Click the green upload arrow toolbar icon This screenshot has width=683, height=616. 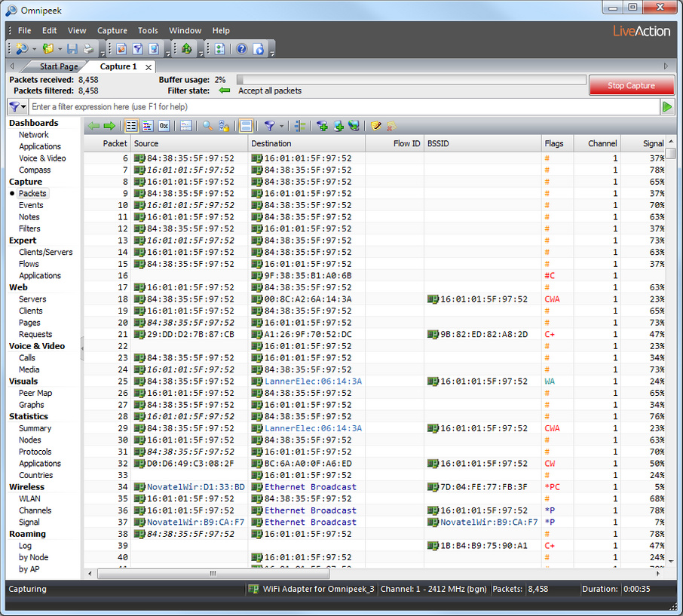coord(187,49)
